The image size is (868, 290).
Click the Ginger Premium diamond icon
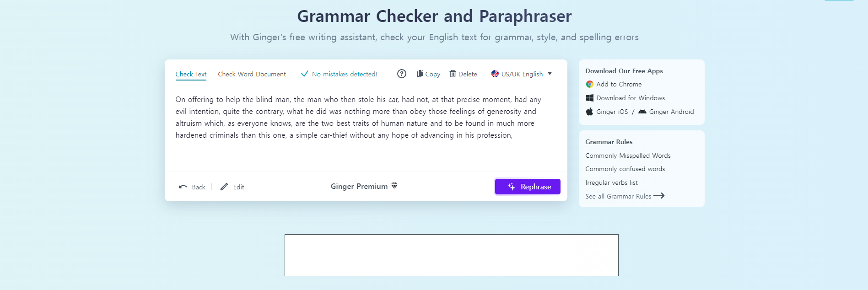click(x=394, y=186)
